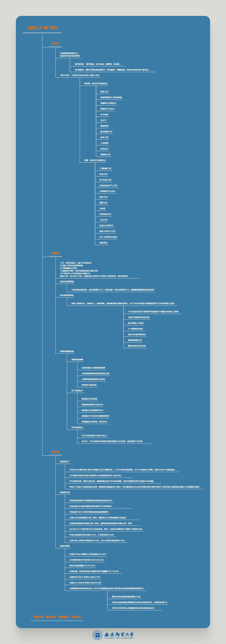226x644 pixels.
Task: Select the 专业好 branch heading
Action: click(56, 43)
